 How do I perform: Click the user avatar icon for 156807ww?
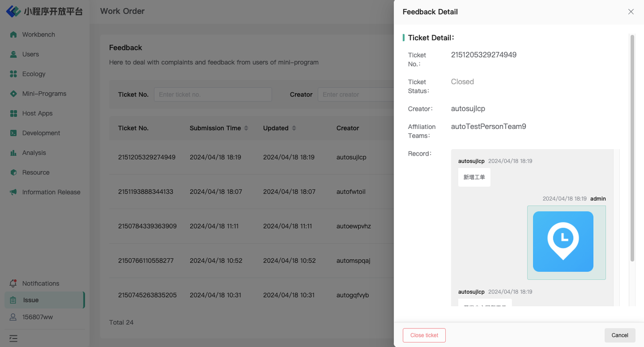(14, 317)
